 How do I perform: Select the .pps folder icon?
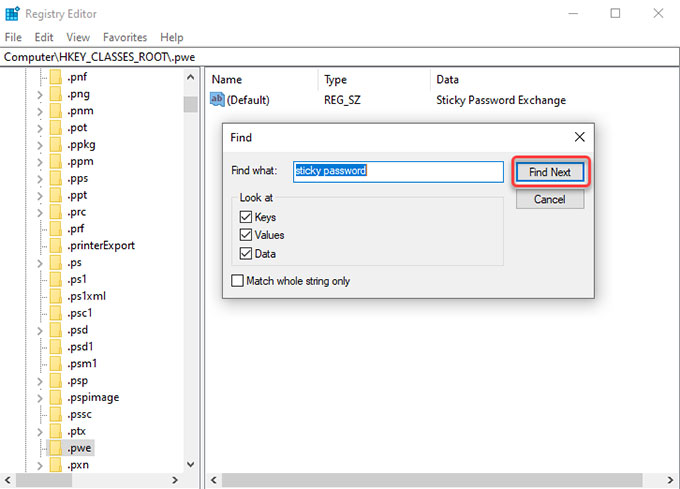pyautogui.click(x=56, y=179)
